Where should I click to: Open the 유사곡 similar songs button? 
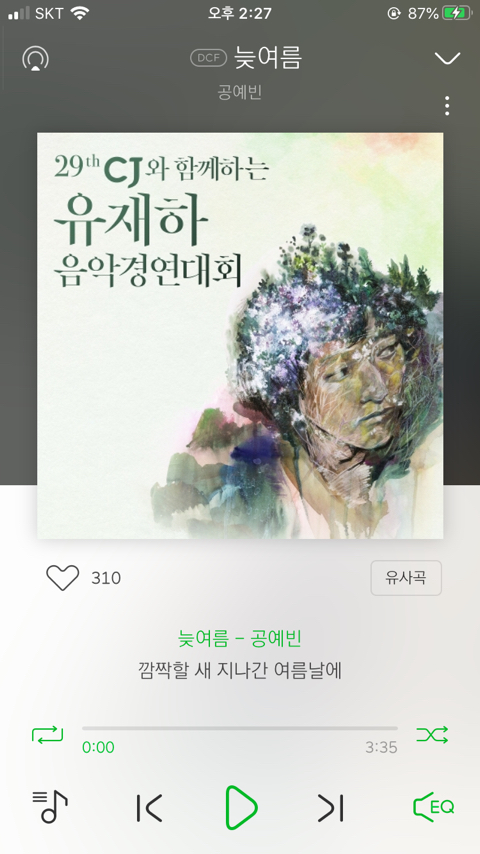pos(406,578)
